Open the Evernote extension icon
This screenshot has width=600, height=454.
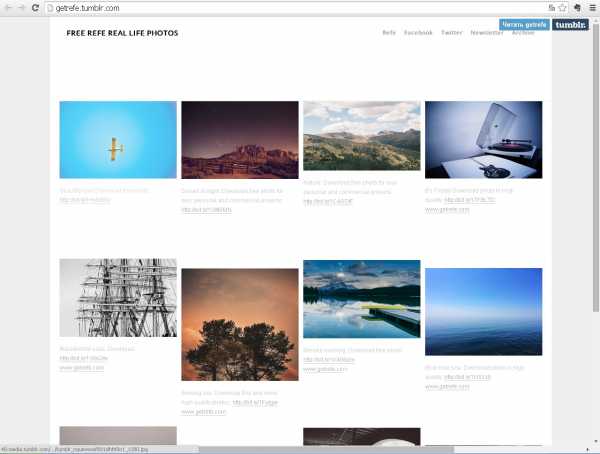(577, 8)
